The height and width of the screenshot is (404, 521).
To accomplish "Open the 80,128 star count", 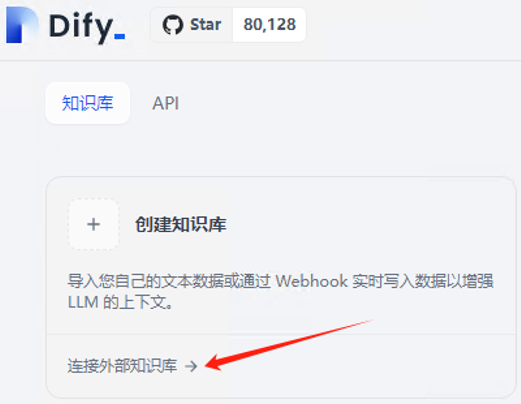I will point(269,25).
